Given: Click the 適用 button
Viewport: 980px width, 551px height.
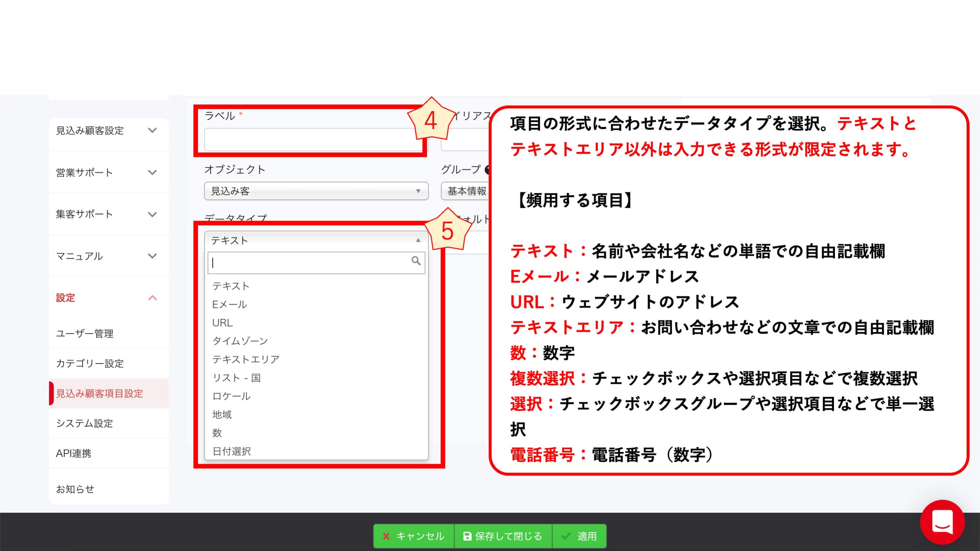Looking at the screenshot, I should (x=579, y=536).
